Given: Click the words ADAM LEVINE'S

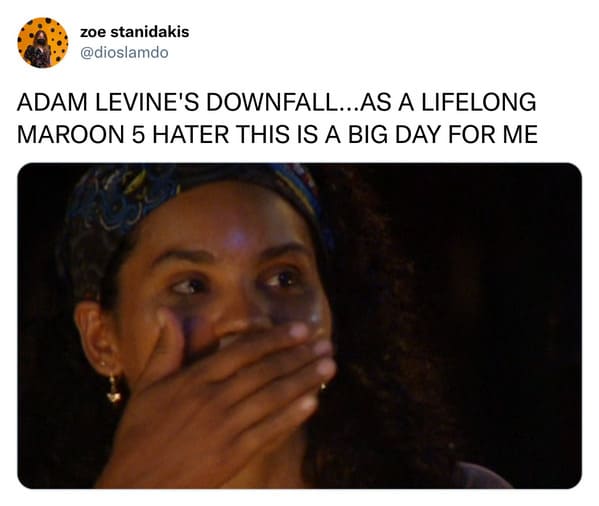Looking at the screenshot, I should (x=108, y=102).
